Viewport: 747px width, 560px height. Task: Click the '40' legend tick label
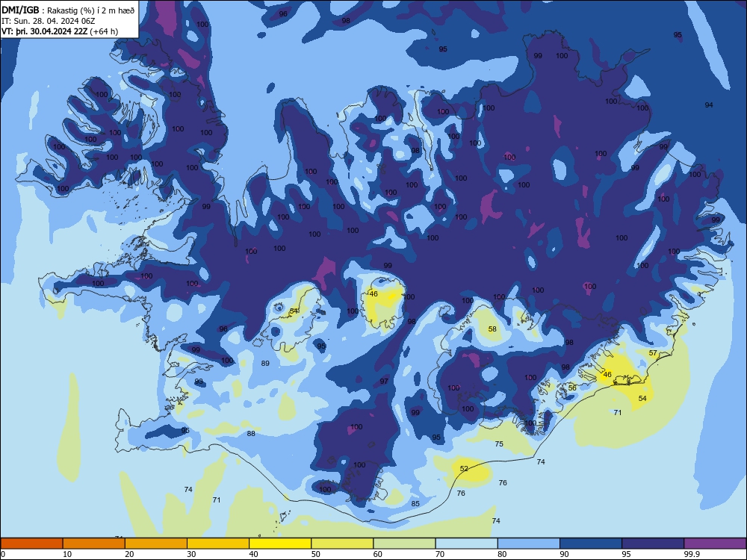point(253,554)
